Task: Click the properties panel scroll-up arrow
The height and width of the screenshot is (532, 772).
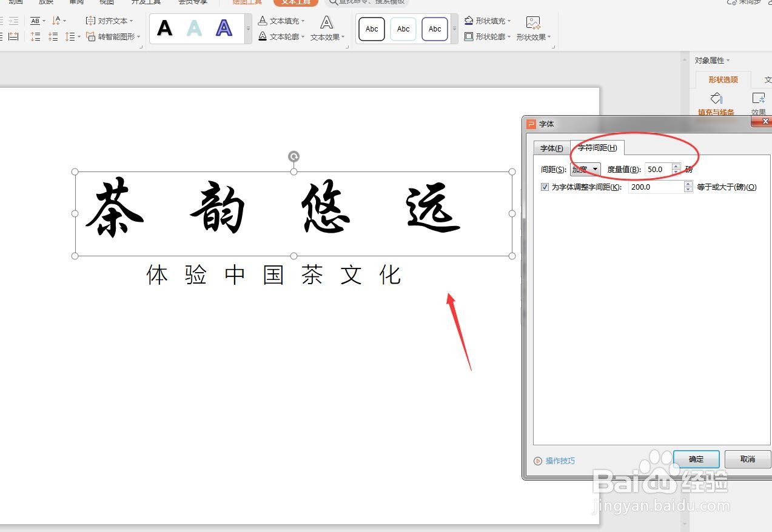Action: click(x=685, y=58)
